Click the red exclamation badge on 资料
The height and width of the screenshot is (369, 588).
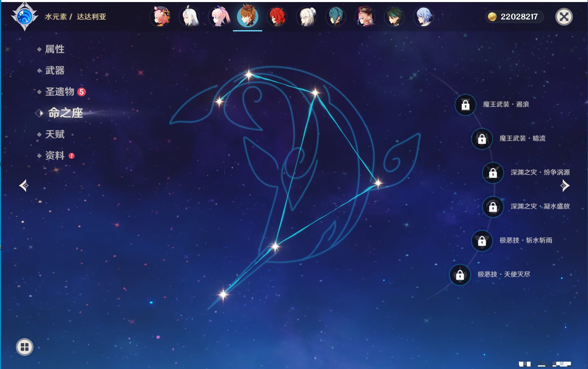coord(72,156)
